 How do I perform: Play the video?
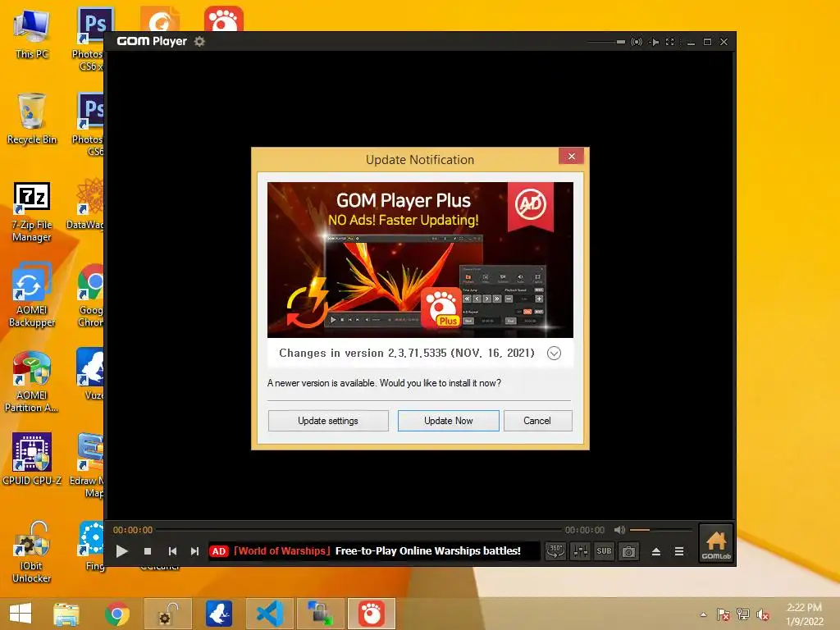tap(121, 550)
